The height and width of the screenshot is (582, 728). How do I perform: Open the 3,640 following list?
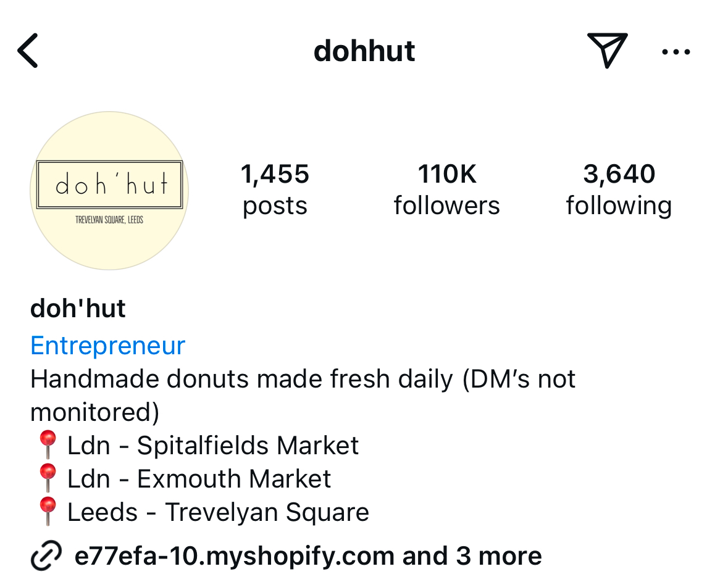point(619,188)
